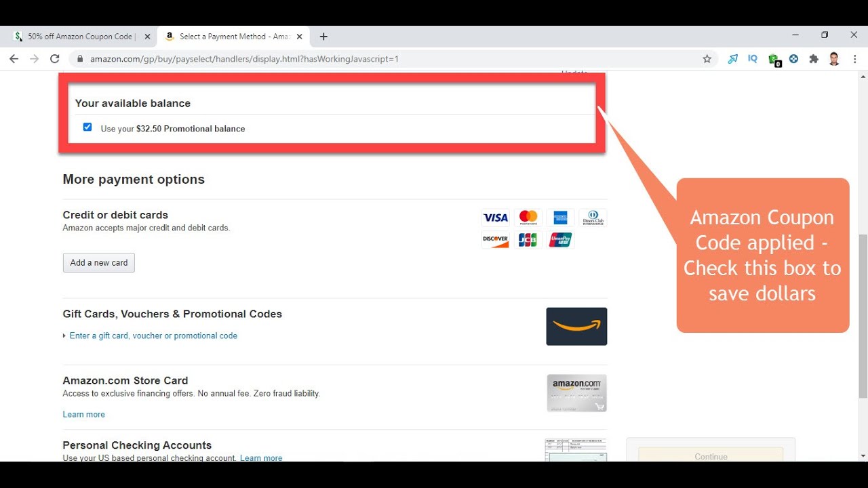The height and width of the screenshot is (488, 868).
Task: Expand Enter a gift card, voucher or promotional code
Action: [153, 335]
